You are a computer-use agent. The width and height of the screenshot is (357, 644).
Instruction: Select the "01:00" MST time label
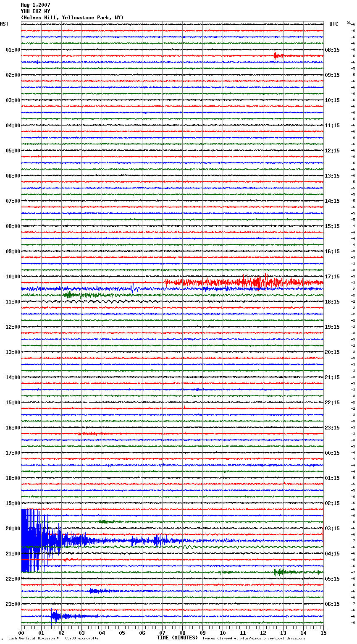coord(13,50)
